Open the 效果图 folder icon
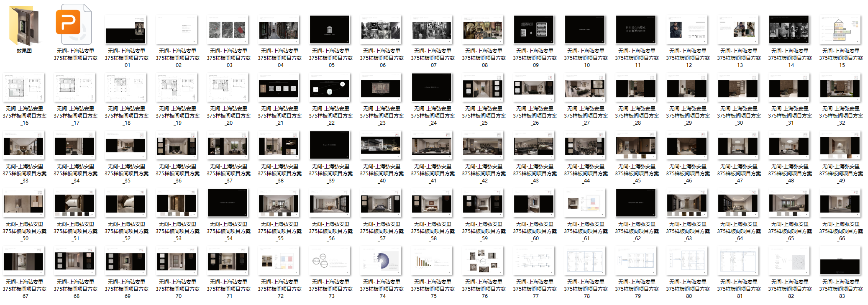The height and width of the screenshot is (305, 868). click(24, 26)
